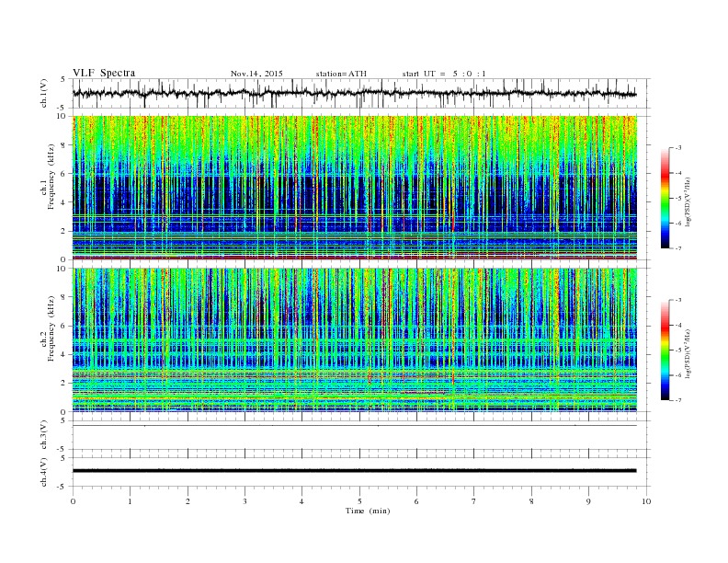Click time axis tick label 8
Viewport: 728px width, 563px height.
click(531, 501)
